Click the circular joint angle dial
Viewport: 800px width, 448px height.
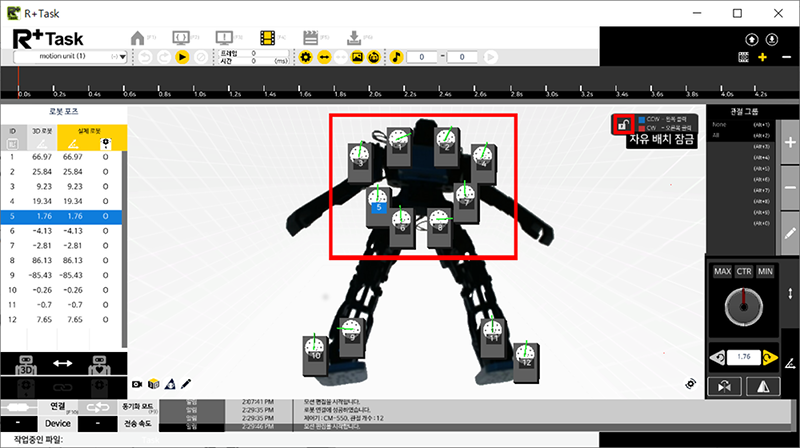(x=743, y=305)
